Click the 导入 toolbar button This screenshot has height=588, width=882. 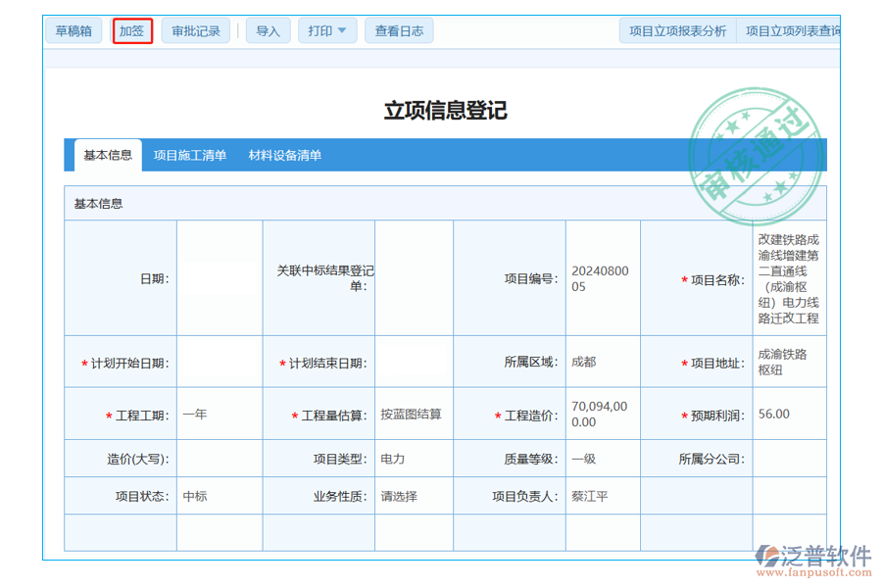click(x=268, y=30)
